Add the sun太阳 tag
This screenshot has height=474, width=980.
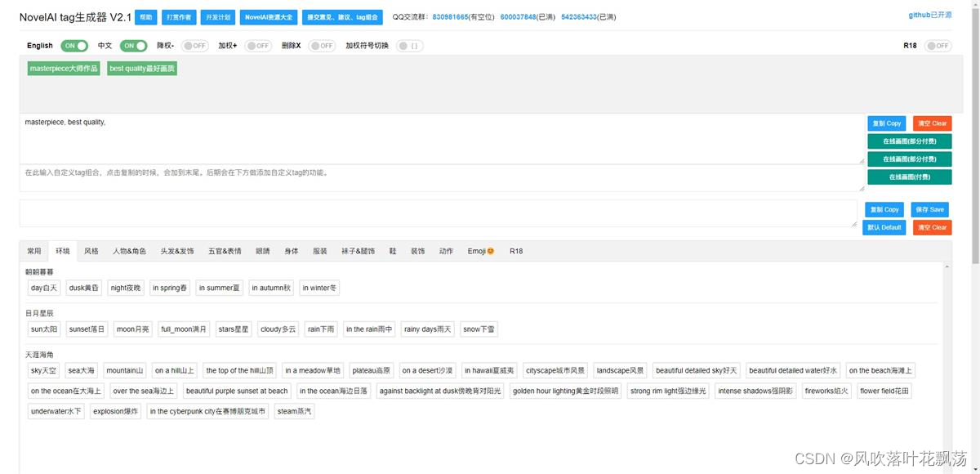[44, 329]
